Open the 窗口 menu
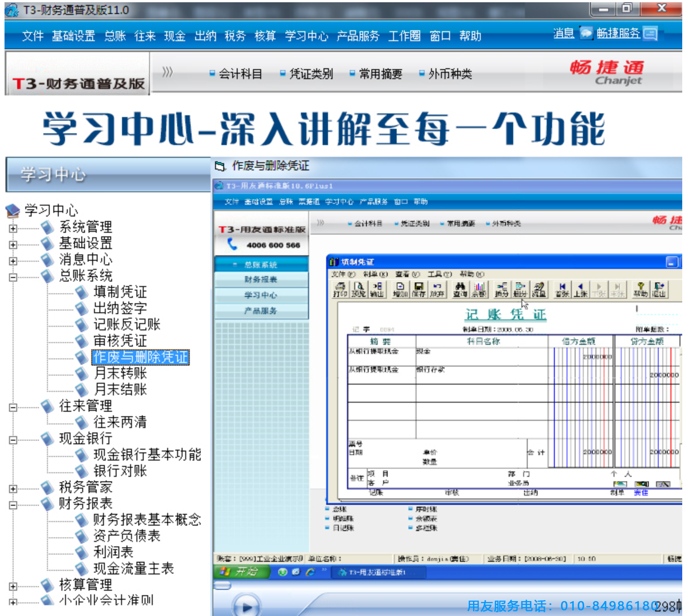This screenshot has height=616, width=689. tap(440, 36)
